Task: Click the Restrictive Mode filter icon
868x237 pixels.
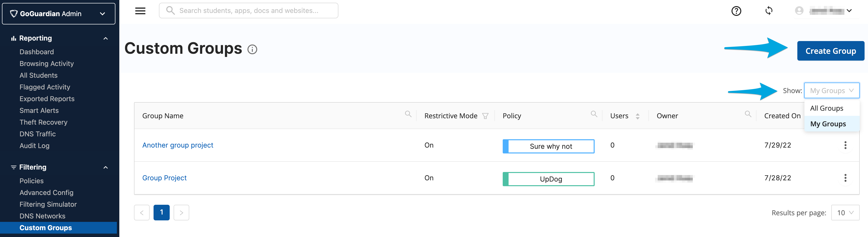Action: (x=485, y=116)
